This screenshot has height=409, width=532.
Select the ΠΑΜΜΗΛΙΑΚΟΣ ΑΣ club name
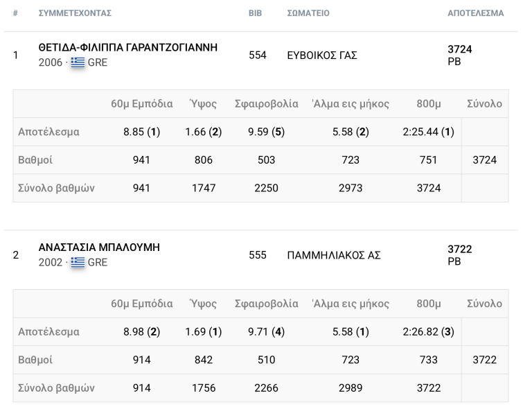pyautogui.click(x=334, y=255)
